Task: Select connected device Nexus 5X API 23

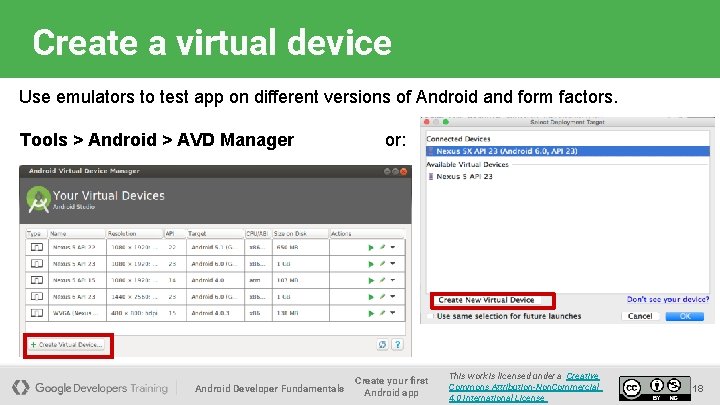Action: pyautogui.click(x=568, y=151)
